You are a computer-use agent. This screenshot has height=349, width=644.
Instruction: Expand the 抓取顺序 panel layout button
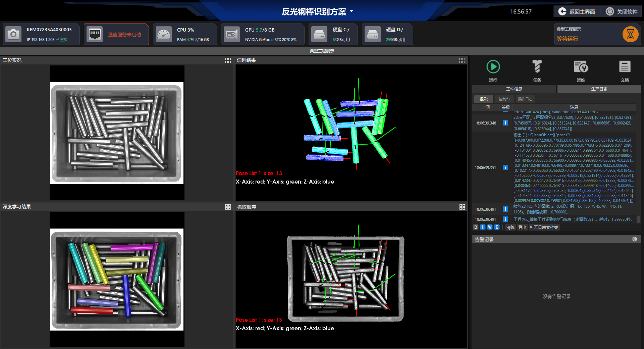462,207
